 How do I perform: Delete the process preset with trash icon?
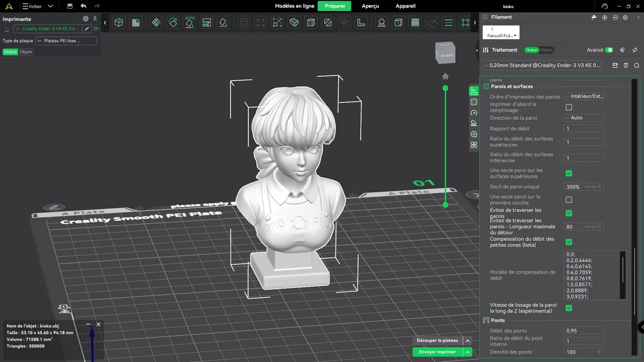tap(626, 65)
